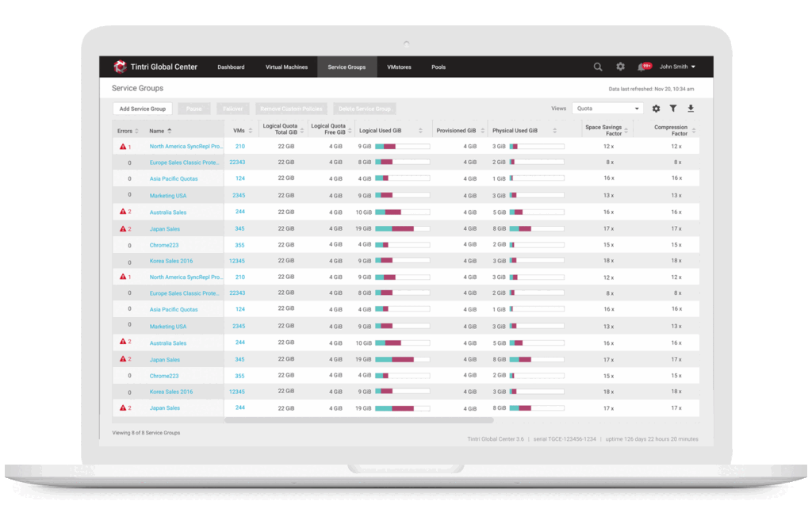Click Logical Used bar in Japan Sales 244 VMs row
Screen dimensions: 812x528
coord(402,408)
